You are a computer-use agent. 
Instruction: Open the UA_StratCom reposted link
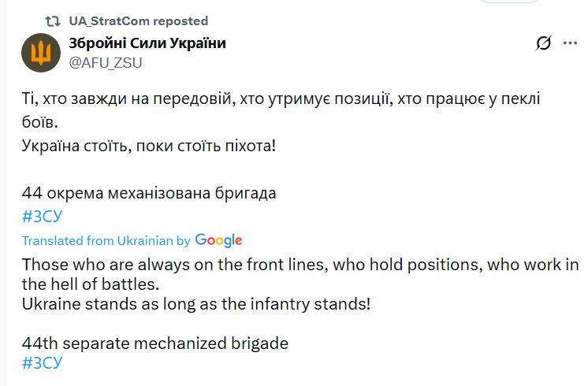139,21
